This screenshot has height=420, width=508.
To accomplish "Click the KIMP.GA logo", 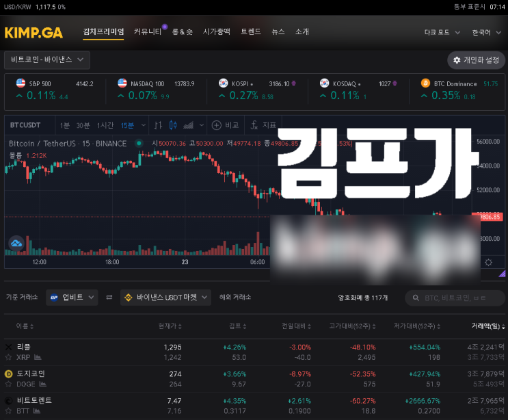I will [34, 33].
